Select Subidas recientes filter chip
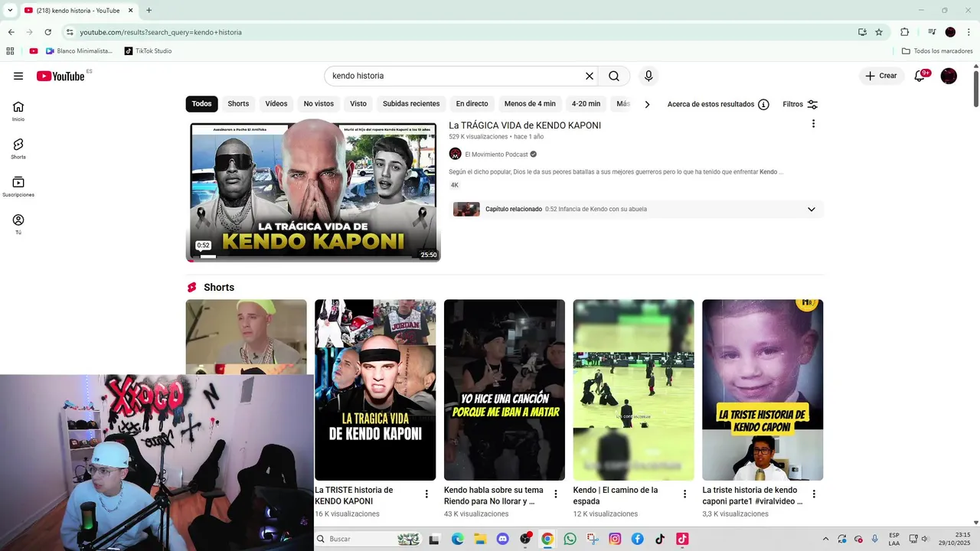 click(x=411, y=104)
